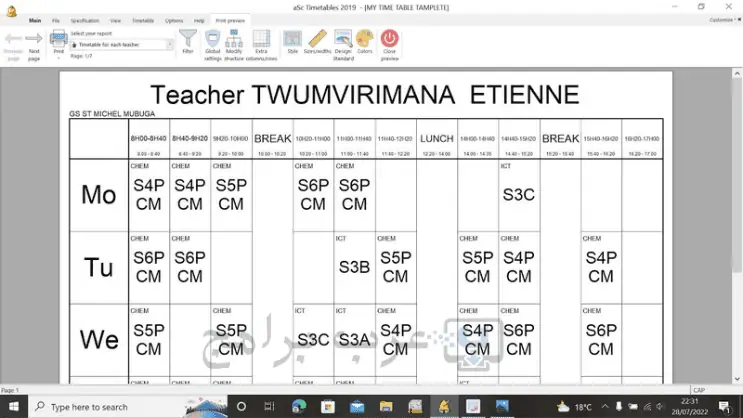This screenshot has width=743, height=418.
Task: Open the Customize ribbon option
Action: (x=720, y=20)
